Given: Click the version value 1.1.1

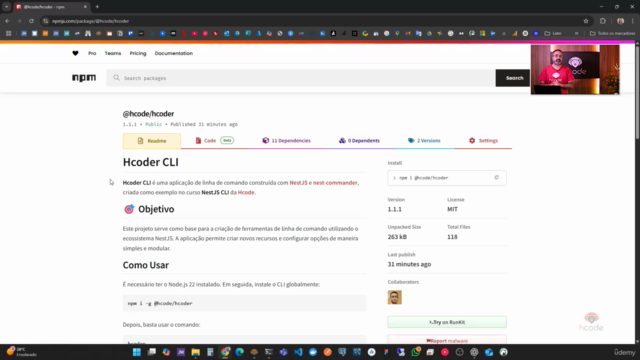Looking at the screenshot, I should click(x=395, y=209).
